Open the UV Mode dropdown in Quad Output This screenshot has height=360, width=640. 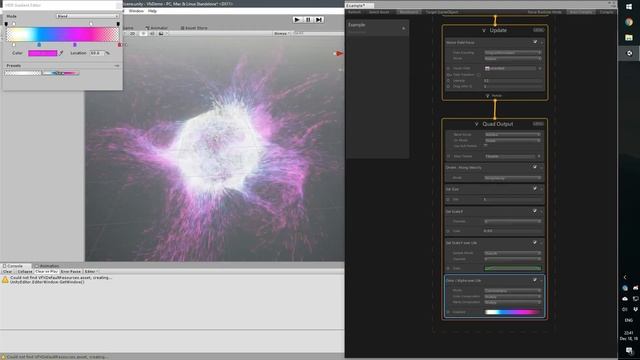[x=513, y=140]
